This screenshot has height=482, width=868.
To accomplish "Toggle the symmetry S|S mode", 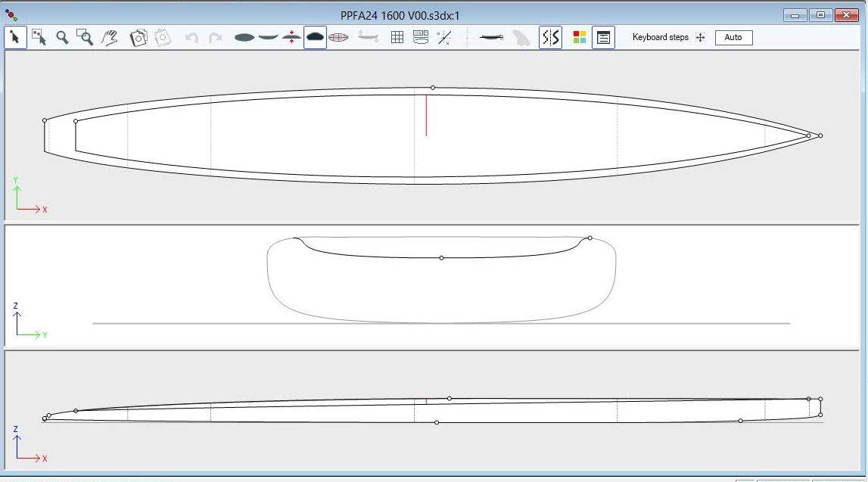I will (x=550, y=37).
